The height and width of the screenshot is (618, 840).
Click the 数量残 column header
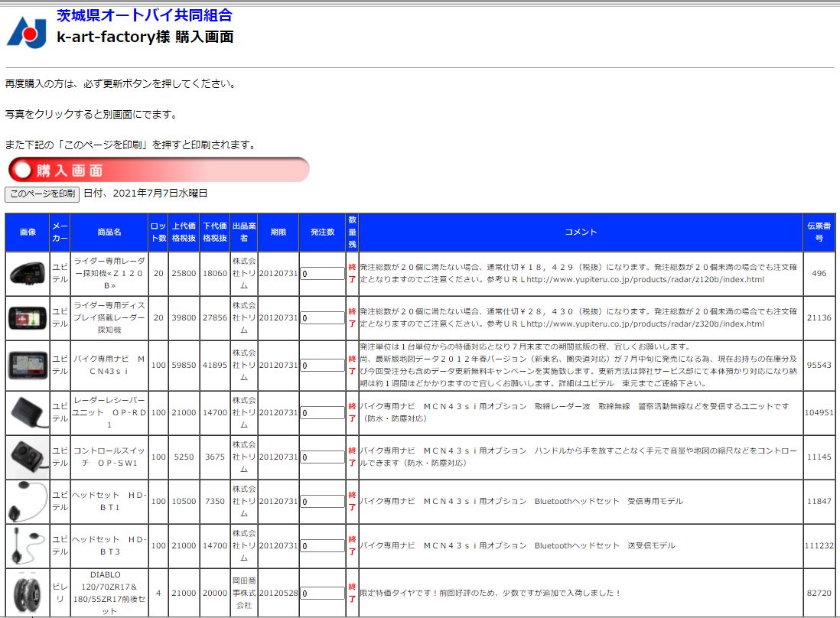pos(352,232)
